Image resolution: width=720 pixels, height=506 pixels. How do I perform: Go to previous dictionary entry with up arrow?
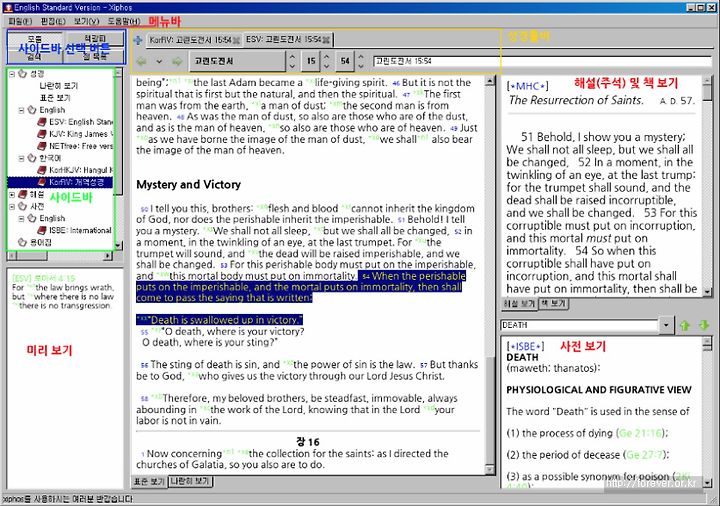coord(685,326)
